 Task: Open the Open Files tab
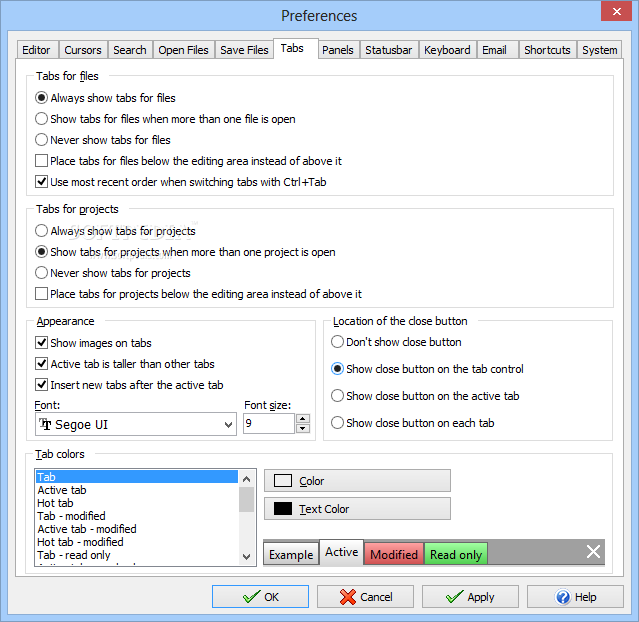coord(183,50)
